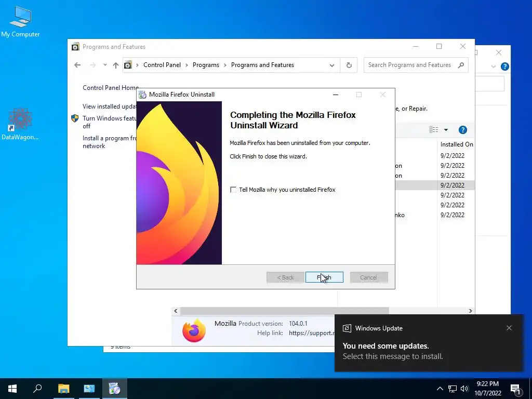This screenshot has width=532, height=399.
Task: Click the Mozilla Firefox logo in details pane
Action: point(194,330)
